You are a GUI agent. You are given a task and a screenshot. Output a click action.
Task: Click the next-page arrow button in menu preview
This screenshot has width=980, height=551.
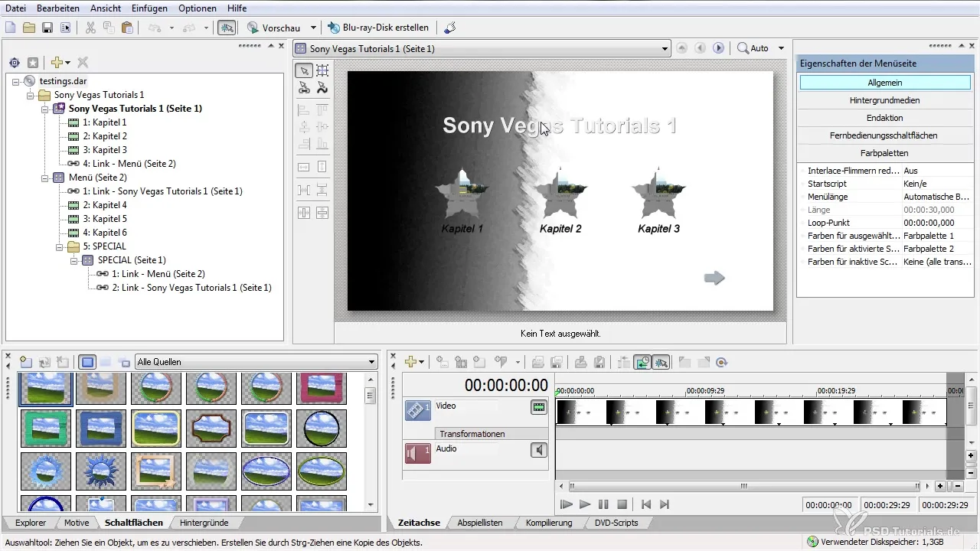(714, 278)
